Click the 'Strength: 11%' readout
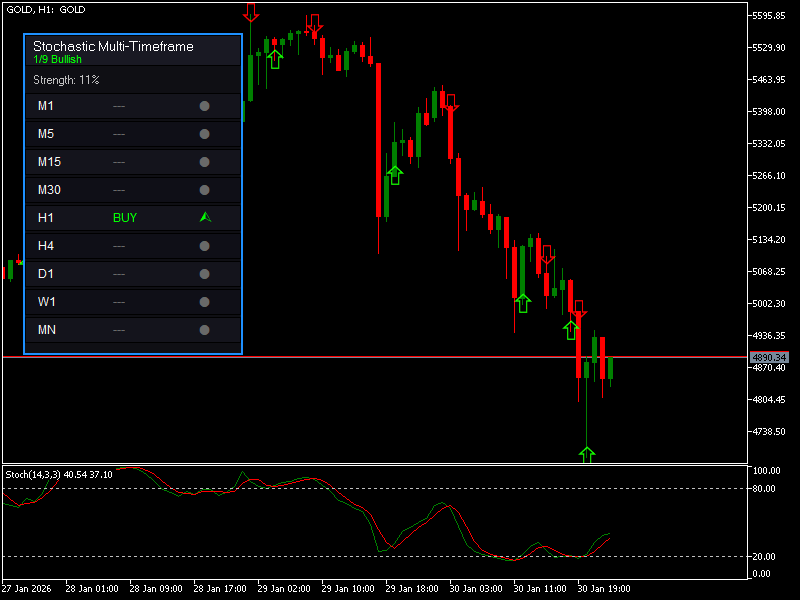The image size is (800, 600). coord(66,80)
